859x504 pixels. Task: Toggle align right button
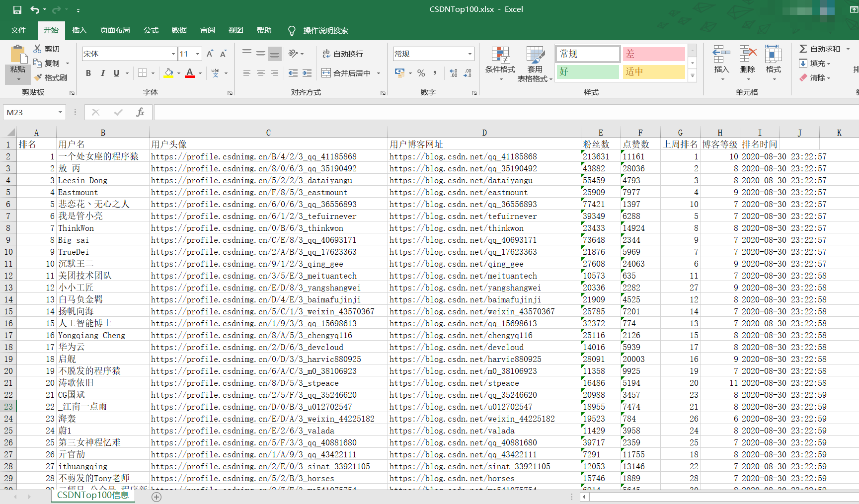point(274,73)
